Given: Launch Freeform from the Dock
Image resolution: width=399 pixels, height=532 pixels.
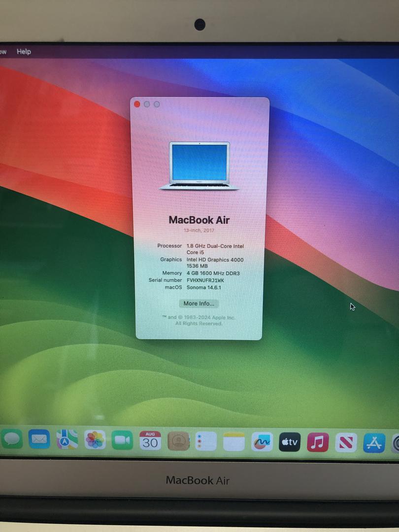Looking at the screenshot, I should click(262, 442).
